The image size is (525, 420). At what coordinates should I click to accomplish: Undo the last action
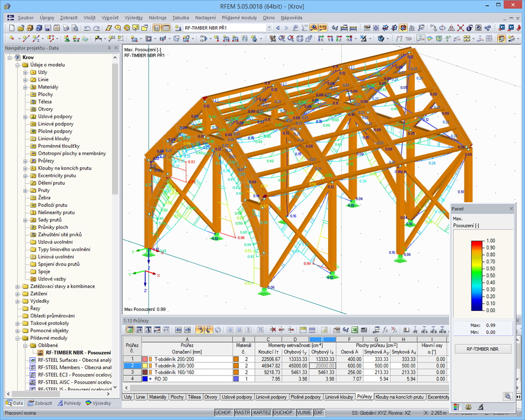(x=88, y=28)
